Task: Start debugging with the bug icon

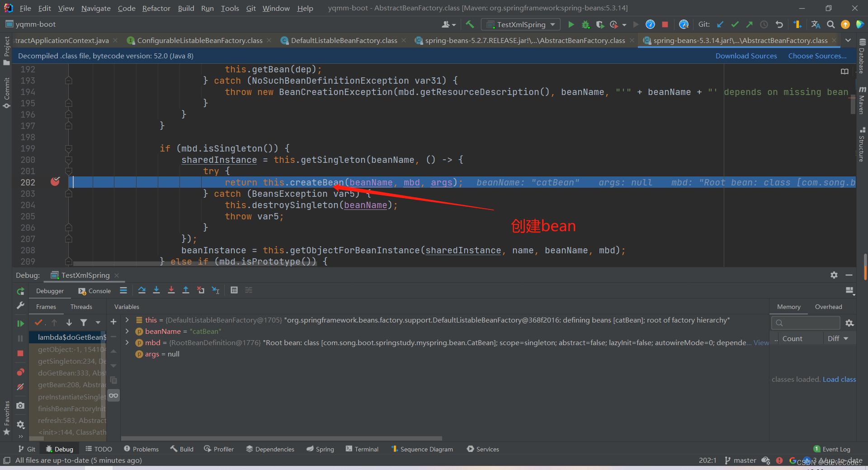Action: point(585,24)
